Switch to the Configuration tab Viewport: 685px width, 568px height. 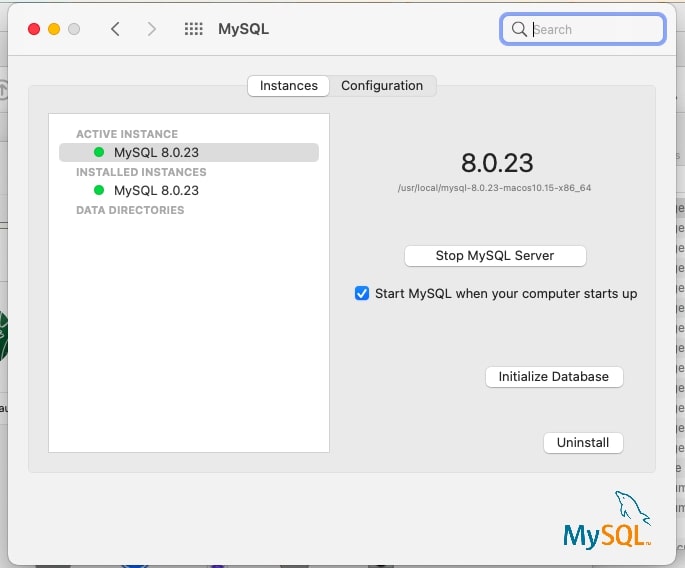[x=382, y=86]
